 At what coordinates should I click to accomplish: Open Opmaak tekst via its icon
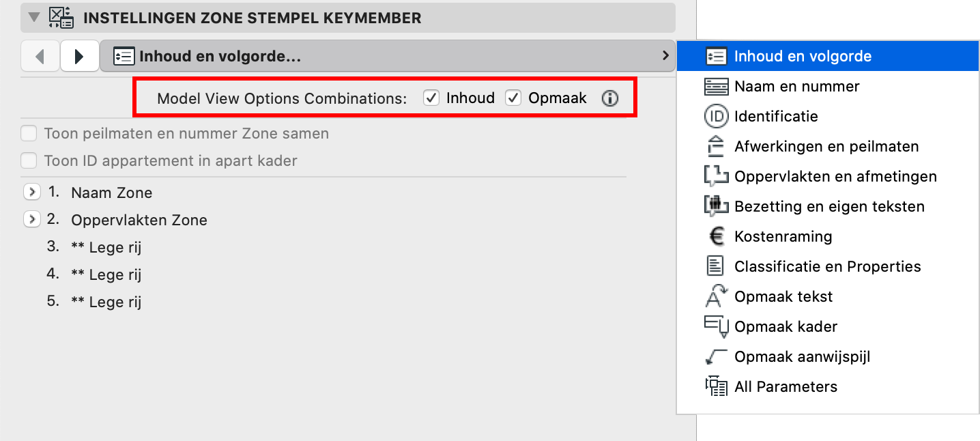tap(716, 296)
